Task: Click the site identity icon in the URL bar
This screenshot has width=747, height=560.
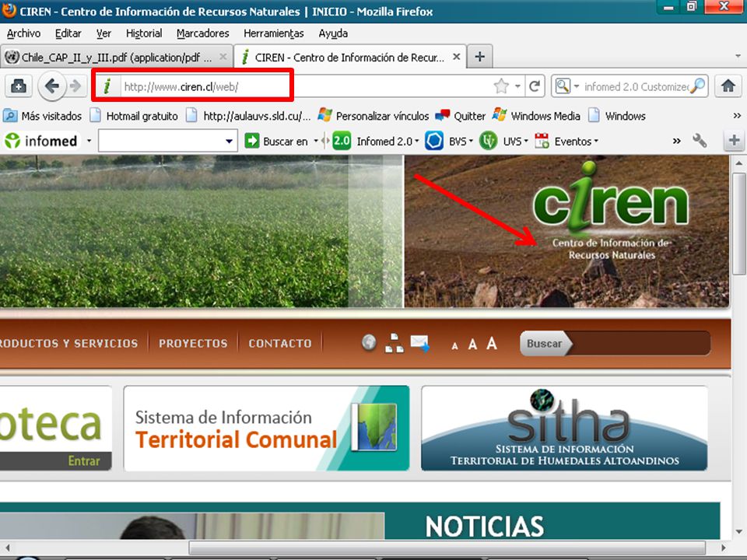Action: tap(107, 86)
